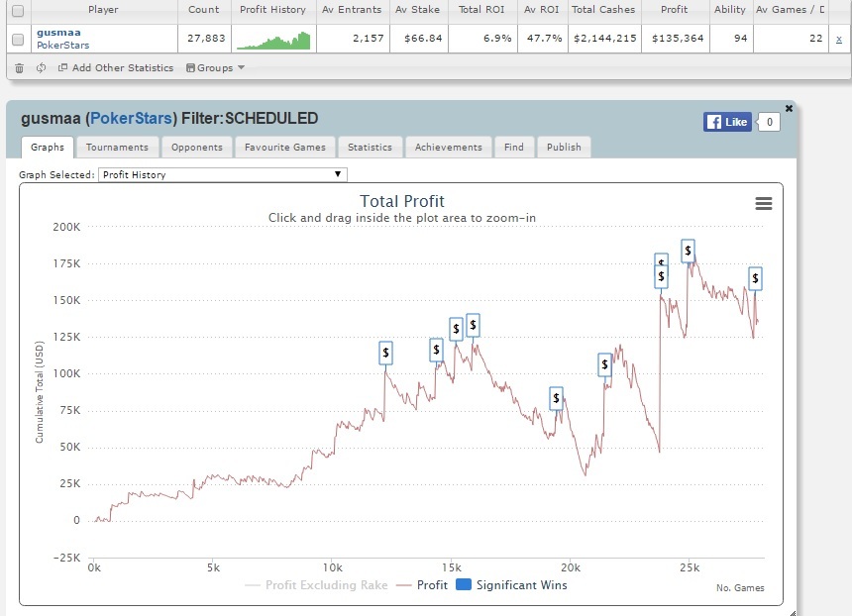852x616 pixels.
Task: Sort by Ability column header
Action: click(730, 10)
